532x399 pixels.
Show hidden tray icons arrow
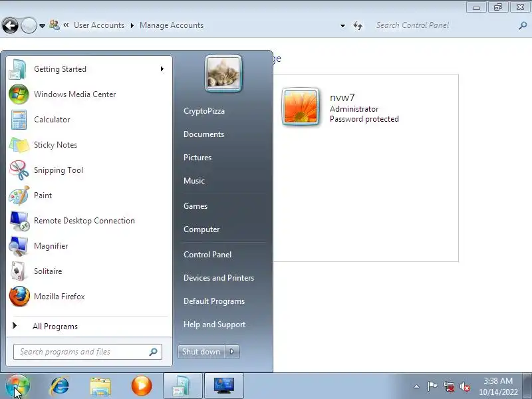(417, 386)
